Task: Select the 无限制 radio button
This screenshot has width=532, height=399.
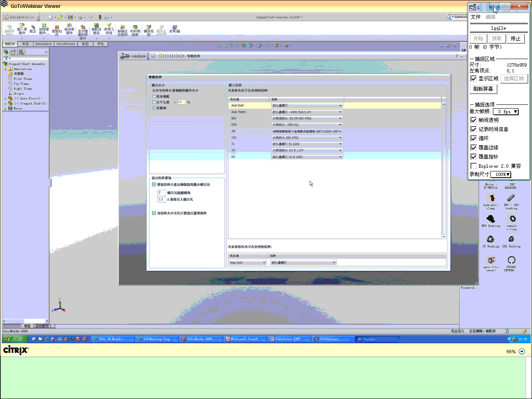Action: [154, 108]
